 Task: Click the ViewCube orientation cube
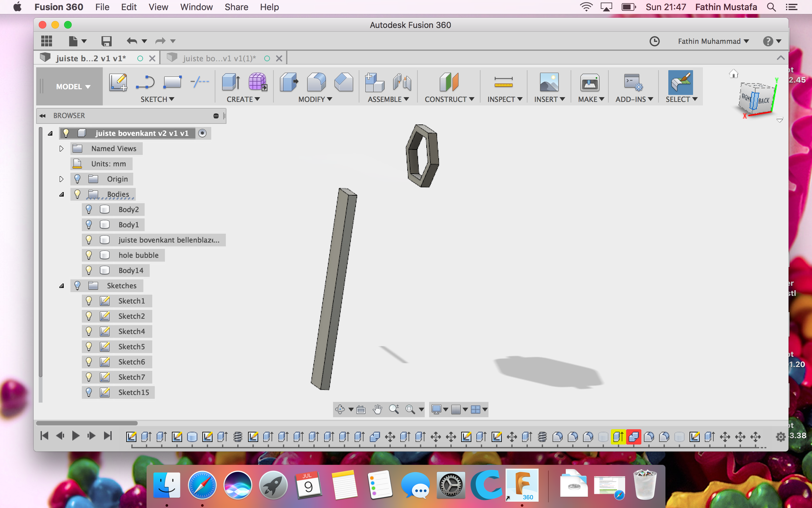(757, 98)
